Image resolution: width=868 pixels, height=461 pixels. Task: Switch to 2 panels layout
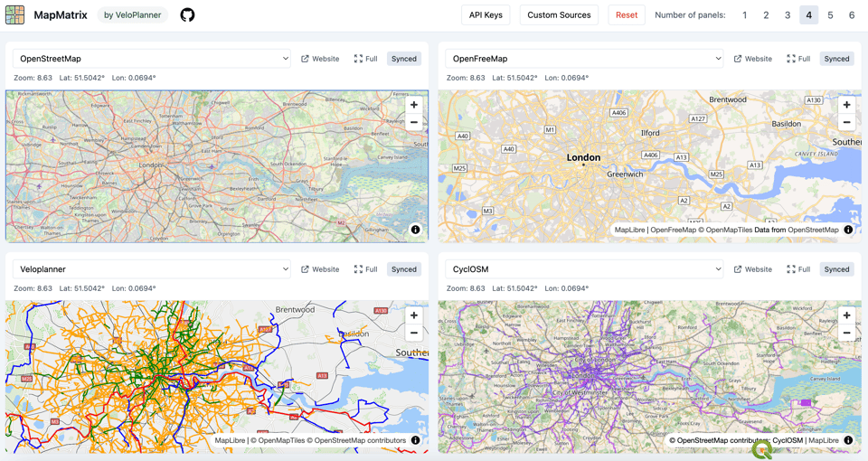coord(766,15)
